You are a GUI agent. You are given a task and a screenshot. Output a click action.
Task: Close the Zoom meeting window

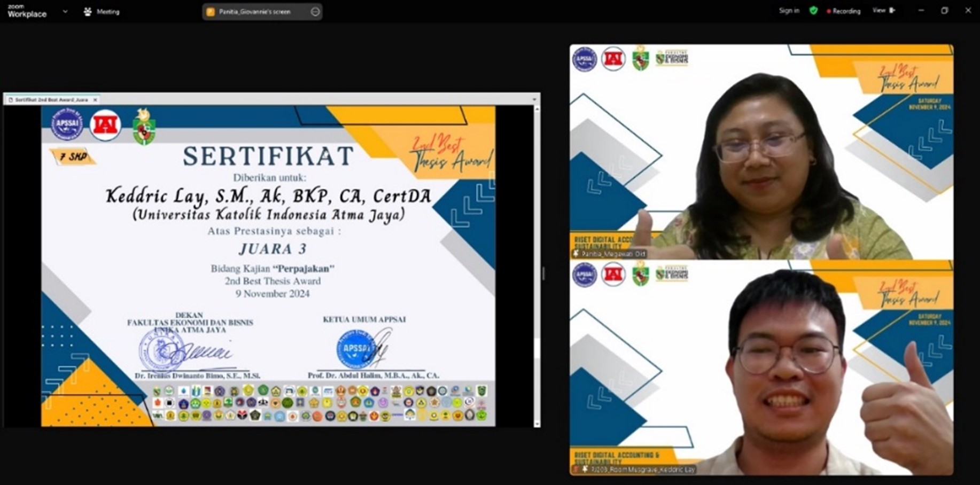968,11
